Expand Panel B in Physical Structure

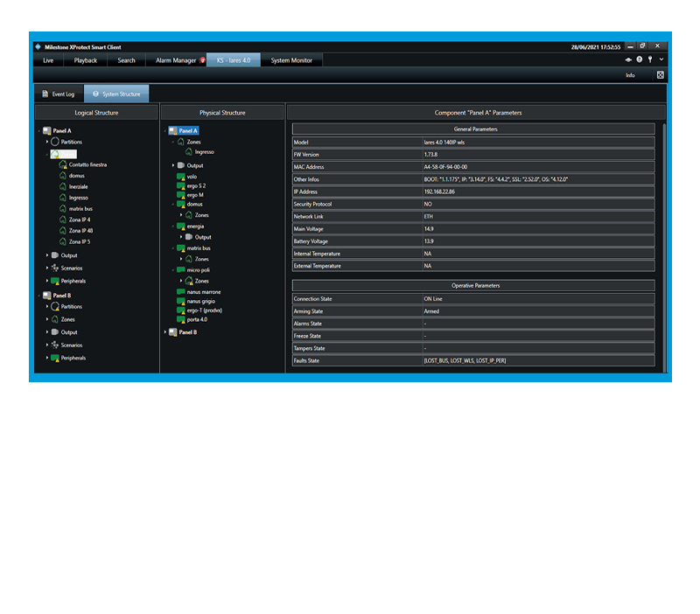click(165, 332)
